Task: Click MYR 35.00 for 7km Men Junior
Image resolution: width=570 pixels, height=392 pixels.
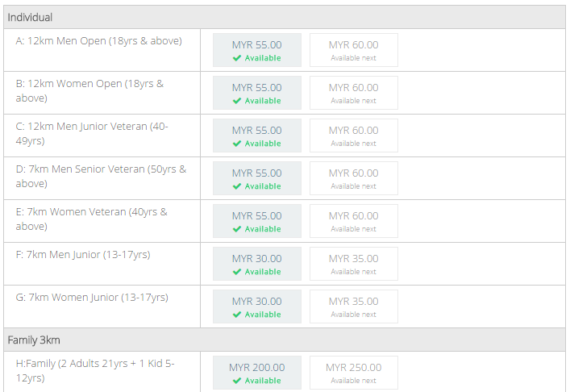Action: (353, 264)
